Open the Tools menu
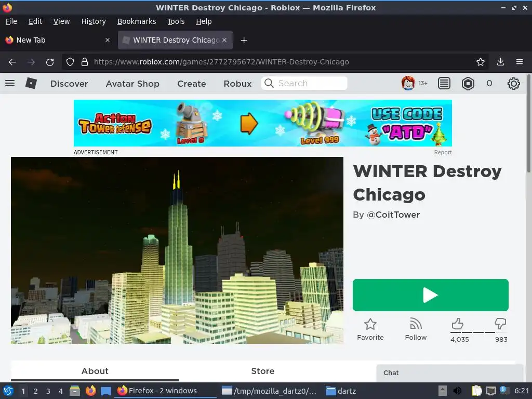This screenshot has height=399, width=532. pyautogui.click(x=176, y=21)
